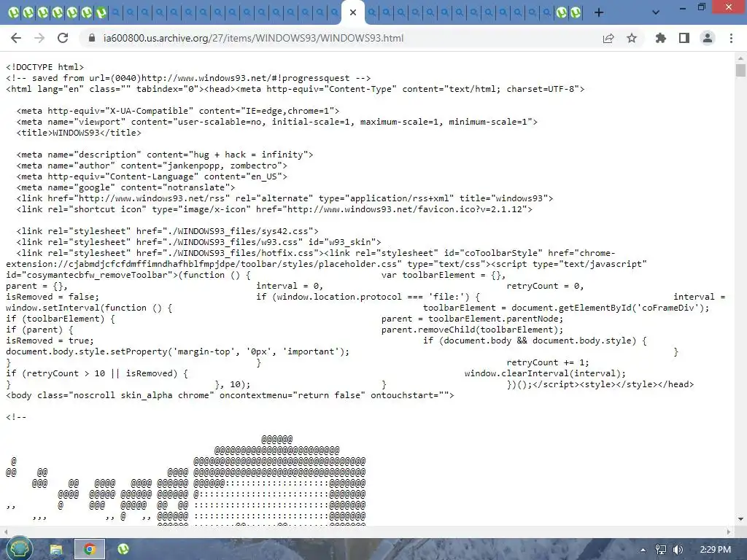This screenshot has height=560, width=747.
Task: Click the vertical scrollbar down arrow
Action: (740, 519)
